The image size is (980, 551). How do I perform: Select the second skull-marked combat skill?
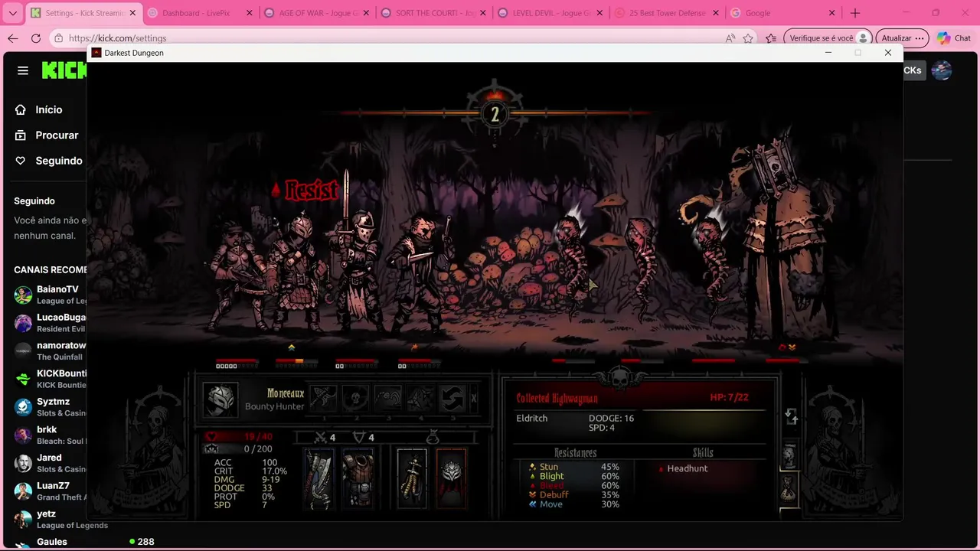355,398
